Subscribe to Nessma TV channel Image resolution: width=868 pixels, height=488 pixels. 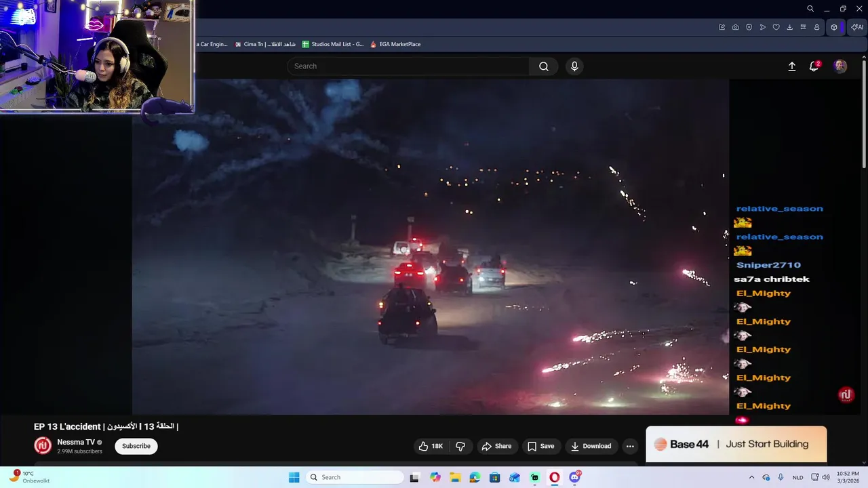[x=136, y=446]
